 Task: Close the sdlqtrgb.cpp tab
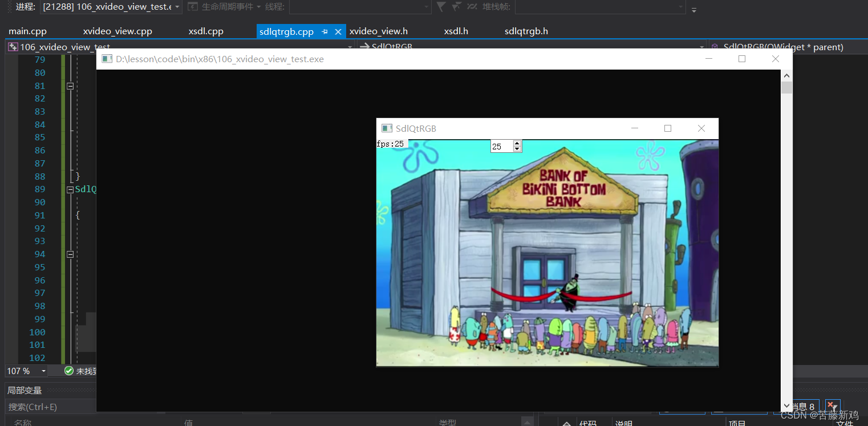338,32
